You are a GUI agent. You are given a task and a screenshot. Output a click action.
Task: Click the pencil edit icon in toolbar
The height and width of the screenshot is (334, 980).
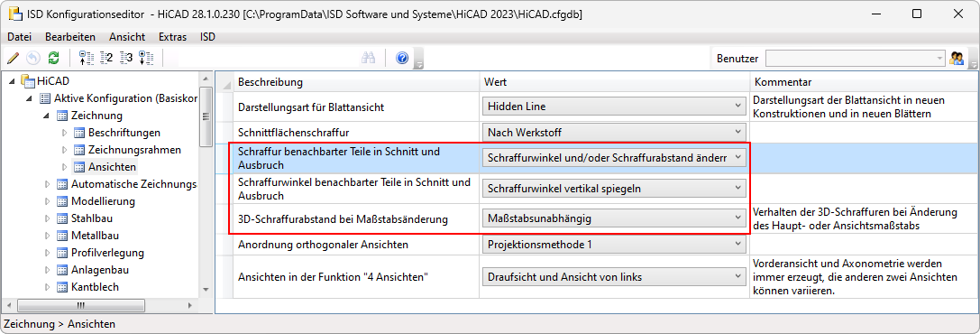pos(13,58)
